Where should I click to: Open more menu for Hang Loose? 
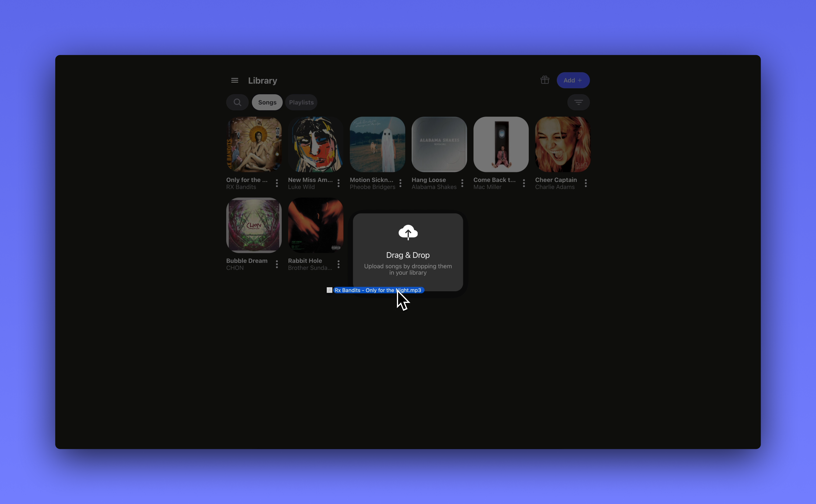[462, 183]
